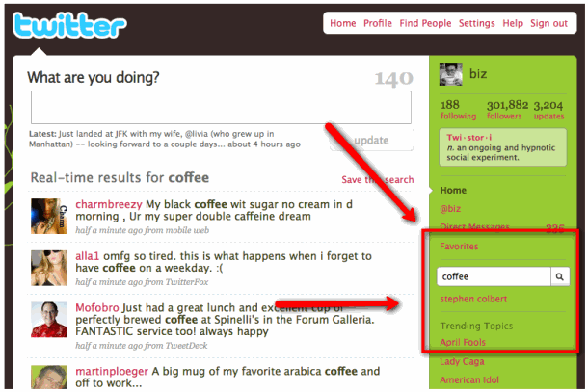
Task: Open charmbreezy username link
Action: coord(109,204)
